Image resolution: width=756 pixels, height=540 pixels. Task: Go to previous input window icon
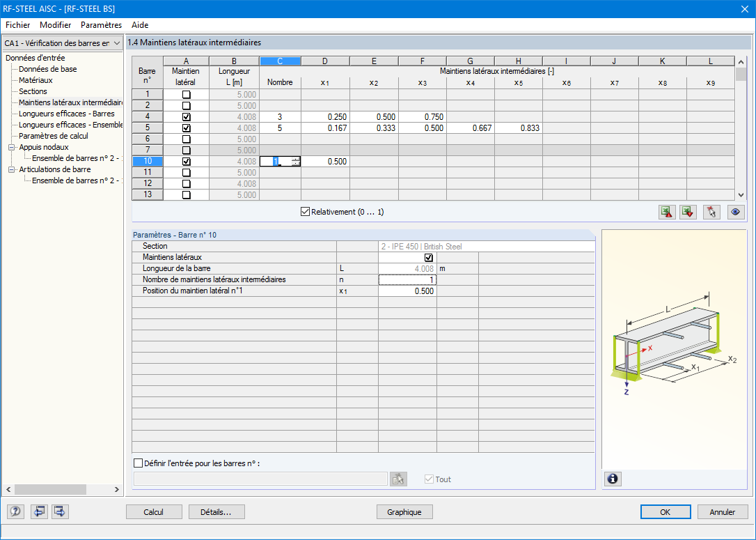(x=39, y=511)
